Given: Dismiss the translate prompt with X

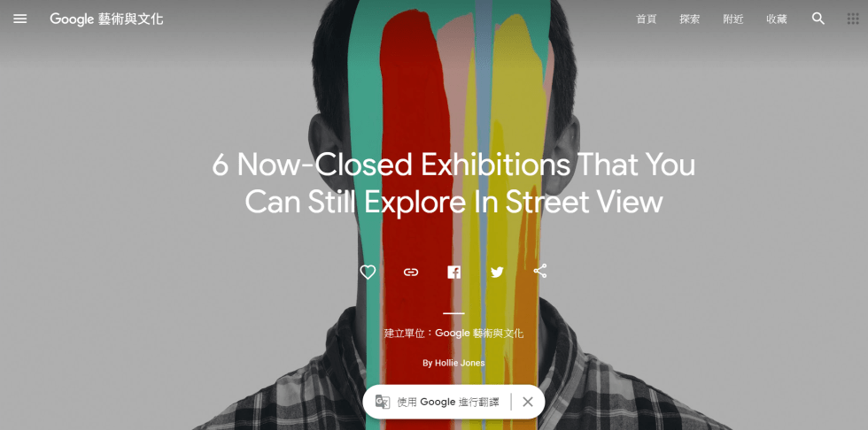Looking at the screenshot, I should click(528, 402).
